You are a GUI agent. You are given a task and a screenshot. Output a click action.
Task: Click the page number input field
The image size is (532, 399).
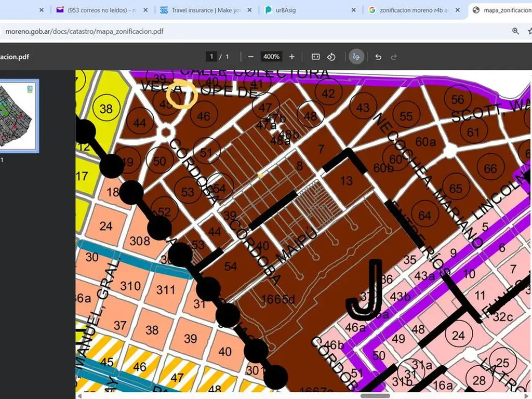pos(211,57)
